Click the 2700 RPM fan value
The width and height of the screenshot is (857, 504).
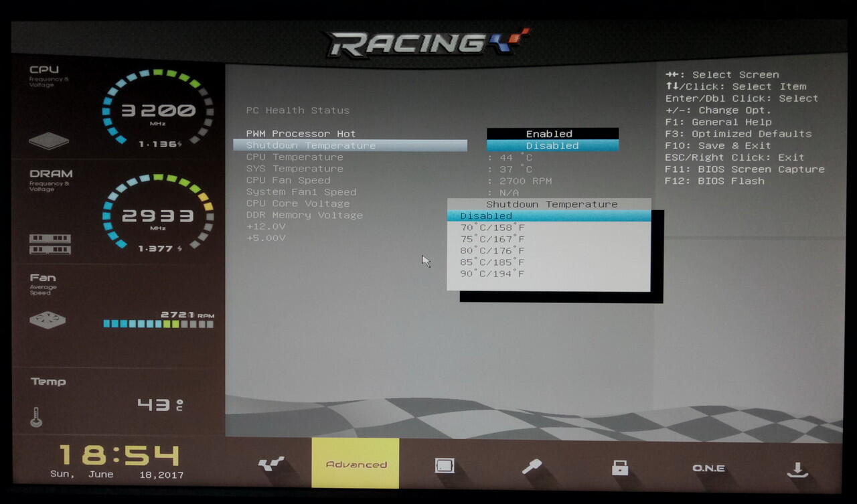pyautogui.click(x=526, y=181)
